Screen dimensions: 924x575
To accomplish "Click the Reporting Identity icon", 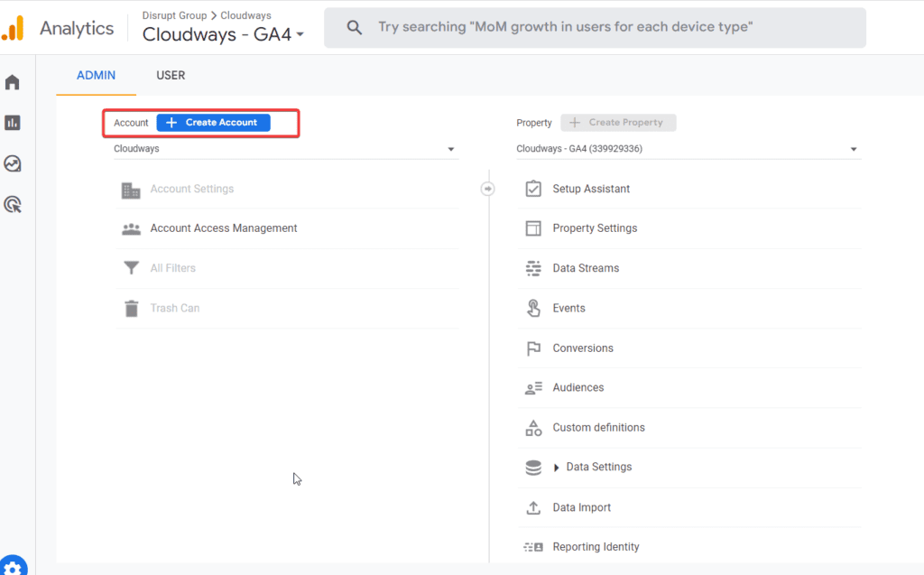I will (533, 547).
